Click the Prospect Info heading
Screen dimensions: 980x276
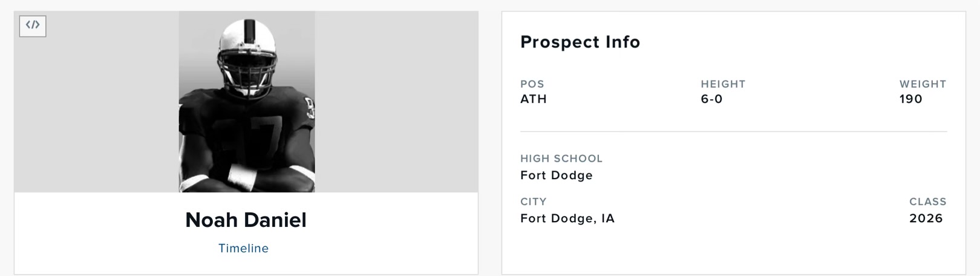pos(580,42)
